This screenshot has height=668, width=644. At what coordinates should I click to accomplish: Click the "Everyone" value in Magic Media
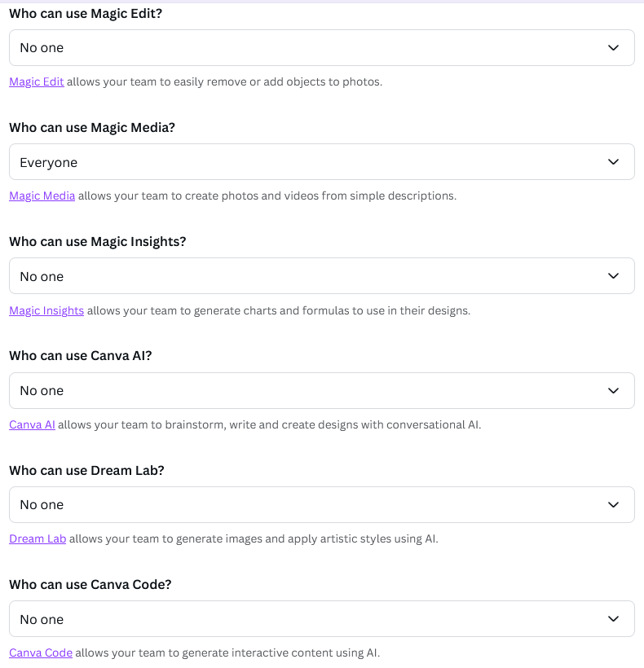coord(49,163)
